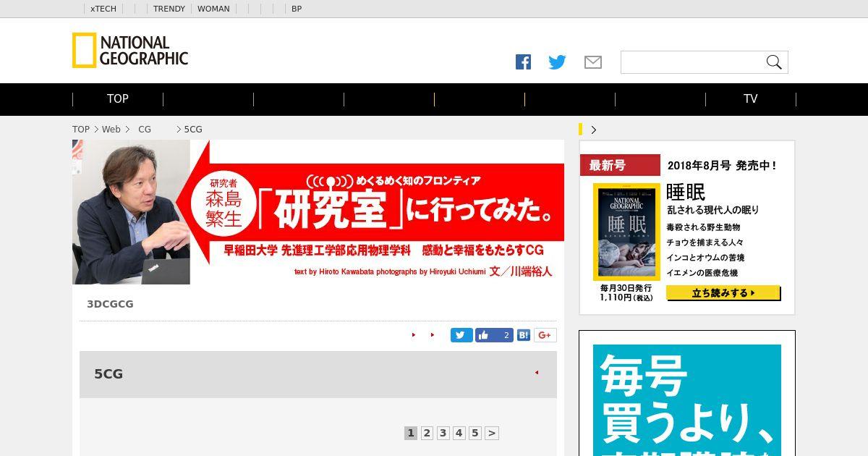This screenshot has width=868, height=456.
Task: Like article with Facebook thumbs-up button
Action: (x=494, y=335)
